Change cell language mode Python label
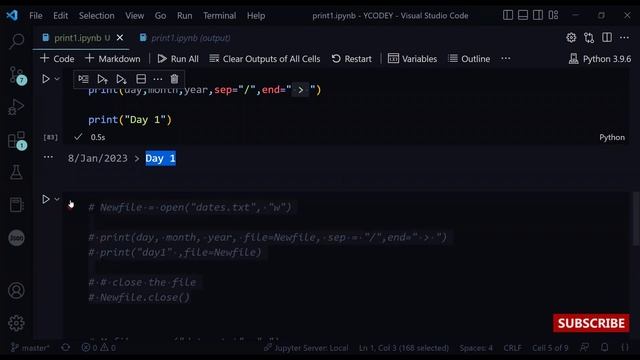 (x=612, y=137)
